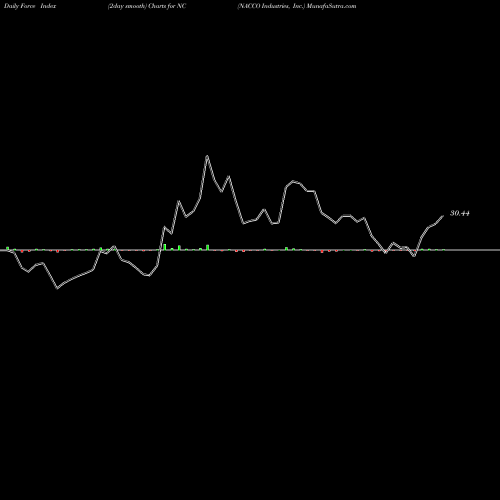Image resolution: width=500 pixels, height=500 pixels.
Task: Click the 30.44 value label
Action: click(x=460, y=213)
